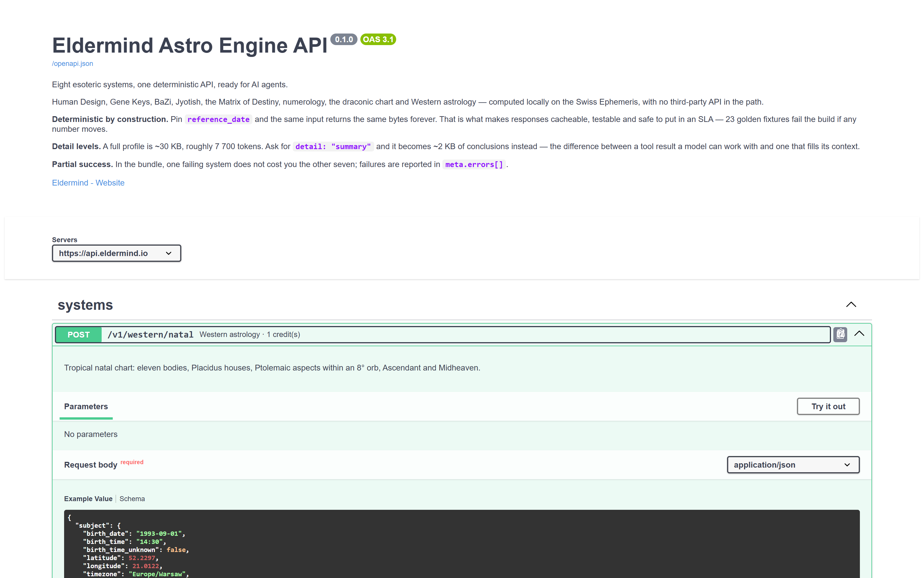Open the /openapi.json link

tap(72, 64)
